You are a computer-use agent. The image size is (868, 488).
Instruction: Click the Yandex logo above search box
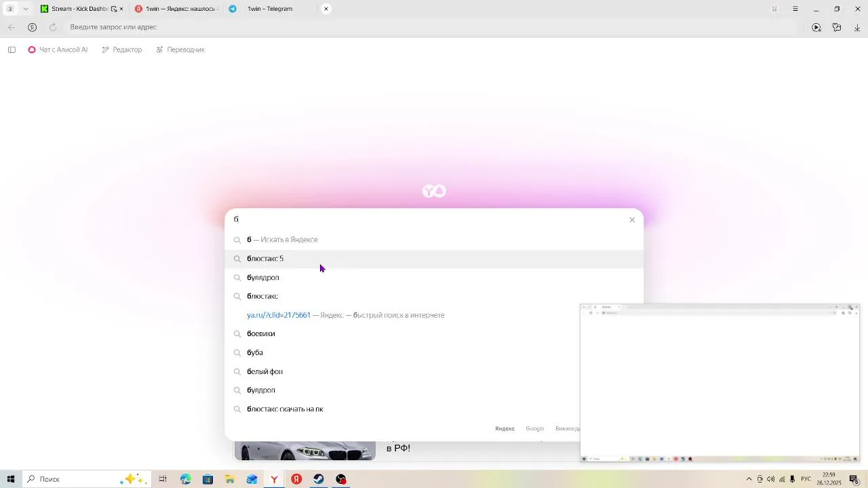(x=434, y=192)
